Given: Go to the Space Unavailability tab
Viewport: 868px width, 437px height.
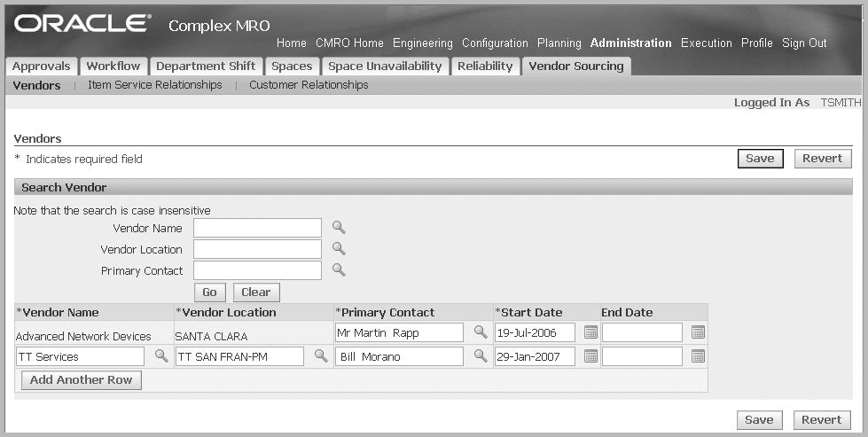Looking at the screenshot, I should click(x=385, y=66).
